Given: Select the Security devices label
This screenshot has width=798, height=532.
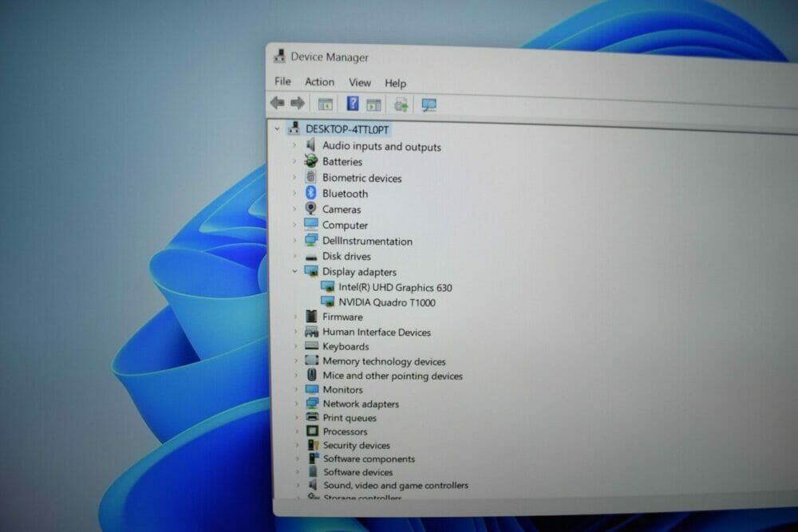Looking at the screenshot, I should click(357, 445).
